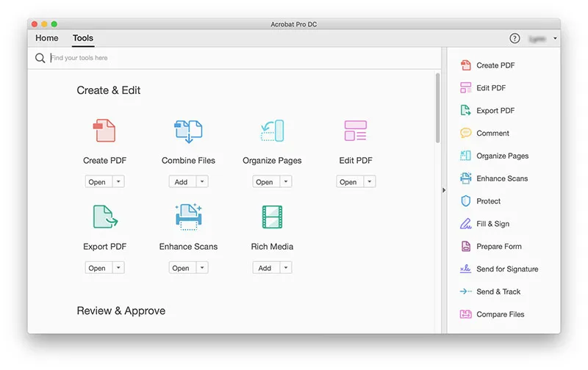Expand dropdown arrow next to Combine Files Add
The width and height of the screenshot is (588, 370).
point(202,181)
